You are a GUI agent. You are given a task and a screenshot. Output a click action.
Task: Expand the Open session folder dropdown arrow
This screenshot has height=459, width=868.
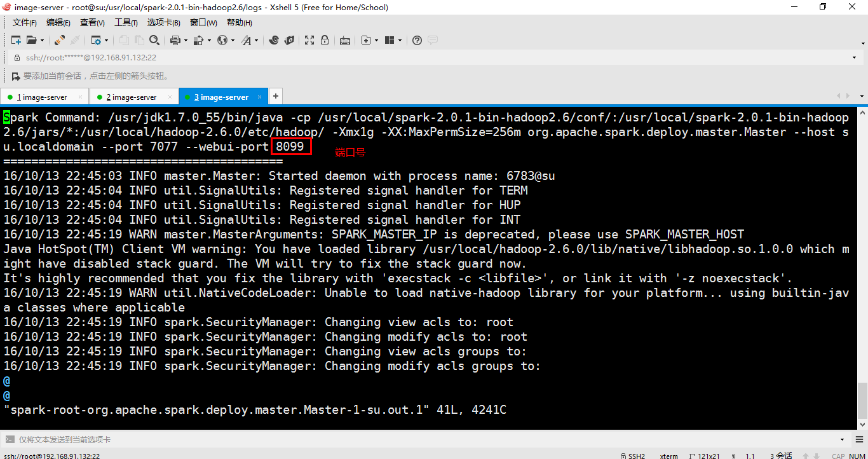(x=43, y=40)
